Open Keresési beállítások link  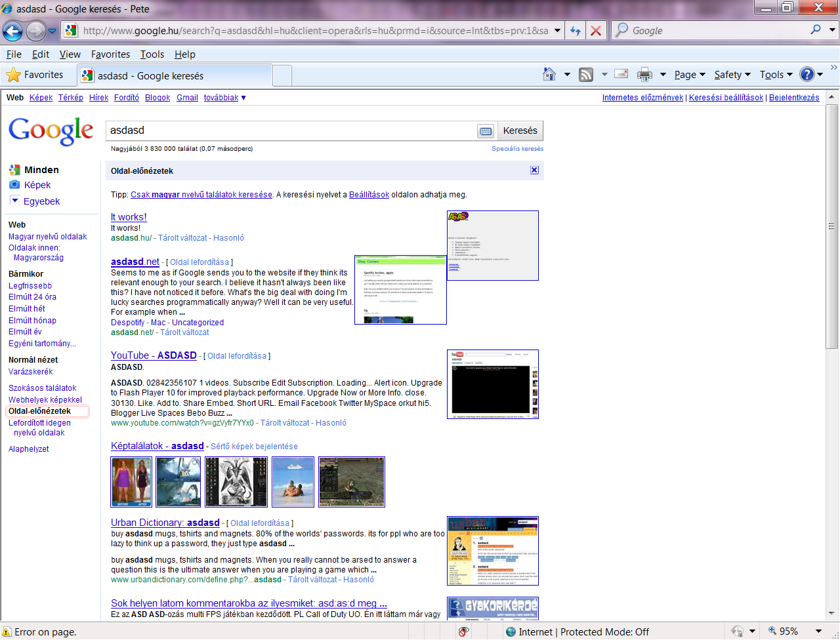click(x=726, y=98)
